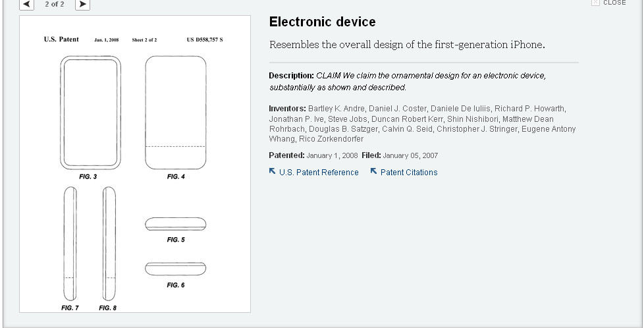Select the FIG. 6 end view drawing
644x328 pixels.
[x=176, y=268]
